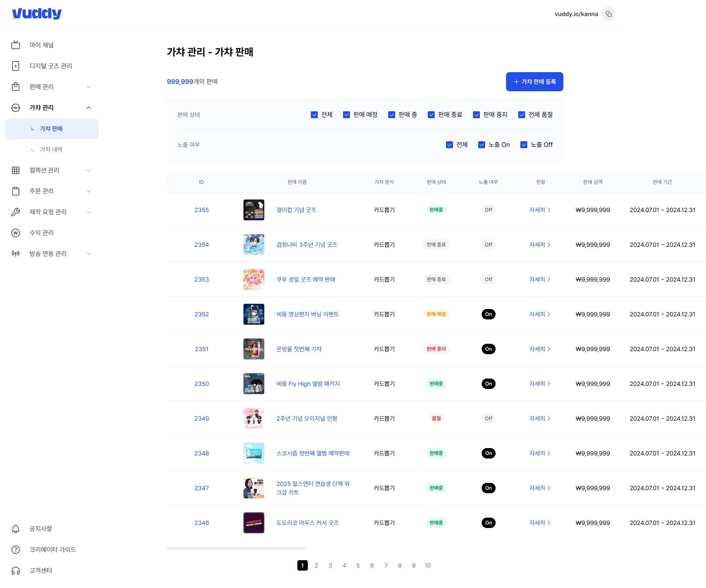Image resolution: width=706 pixels, height=588 pixels.
Task: Open sale ID 2348 link
Action: 202,453
